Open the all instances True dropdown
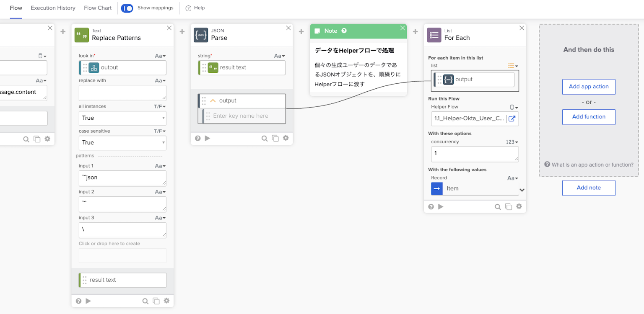The width and height of the screenshot is (644, 314). click(x=122, y=118)
